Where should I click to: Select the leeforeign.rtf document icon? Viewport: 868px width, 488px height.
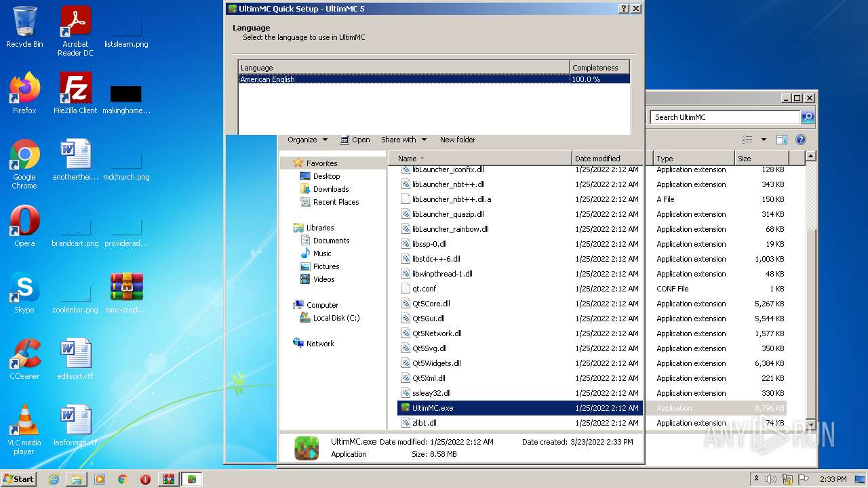tap(75, 426)
